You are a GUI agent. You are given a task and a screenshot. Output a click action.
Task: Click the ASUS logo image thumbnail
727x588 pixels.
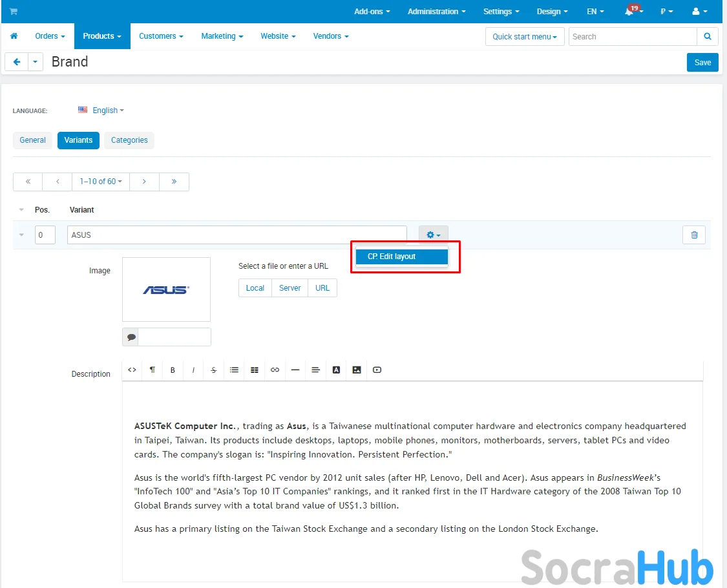tap(167, 290)
